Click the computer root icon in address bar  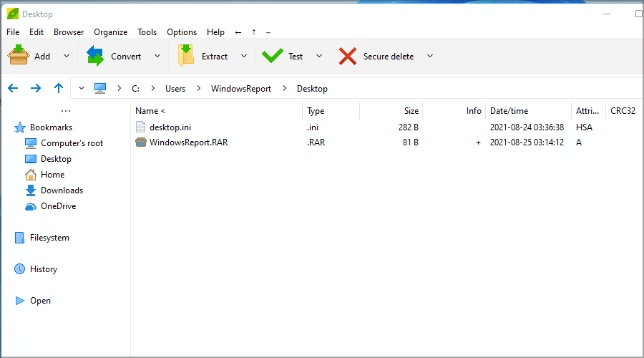point(100,88)
